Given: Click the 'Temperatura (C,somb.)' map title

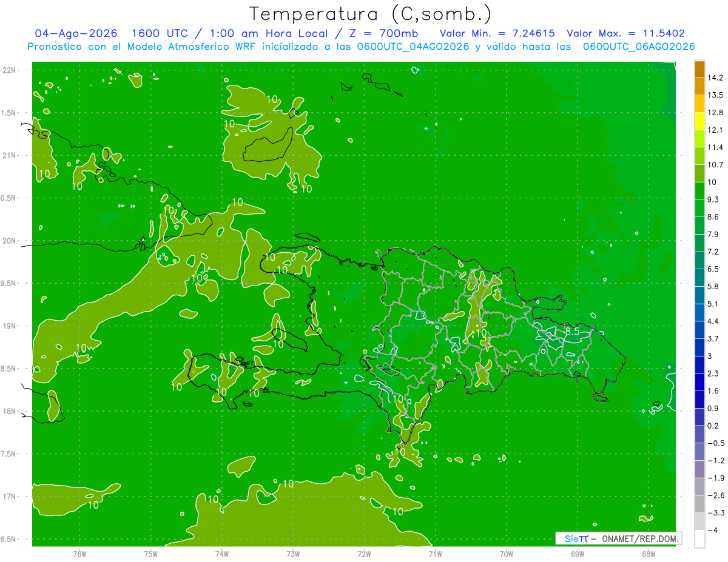Looking at the screenshot, I should [x=371, y=15].
